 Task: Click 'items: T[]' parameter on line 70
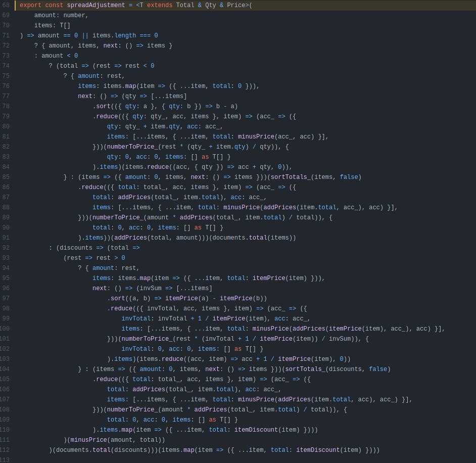coord(52,25)
